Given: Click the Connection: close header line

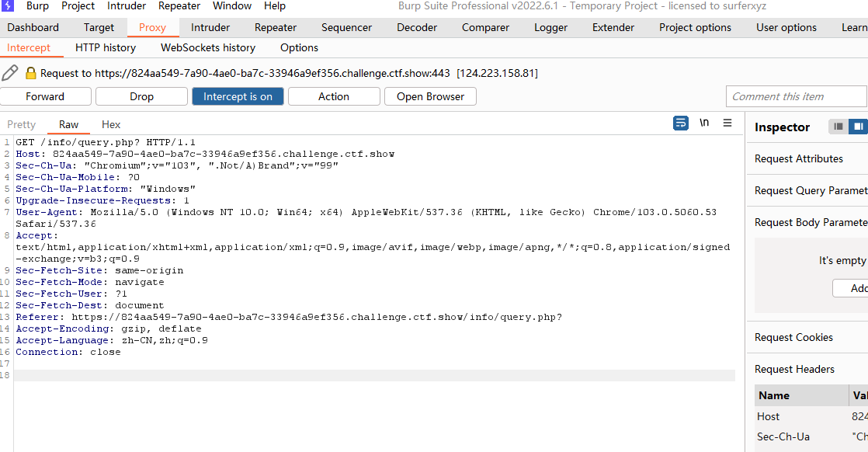Looking at the screenshot, I should (x=68, y=352).
